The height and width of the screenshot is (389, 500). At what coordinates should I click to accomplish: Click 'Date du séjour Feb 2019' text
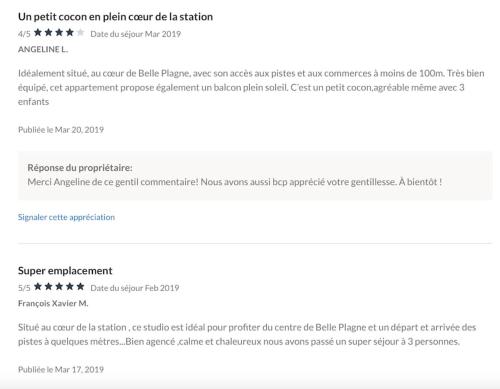135,288
